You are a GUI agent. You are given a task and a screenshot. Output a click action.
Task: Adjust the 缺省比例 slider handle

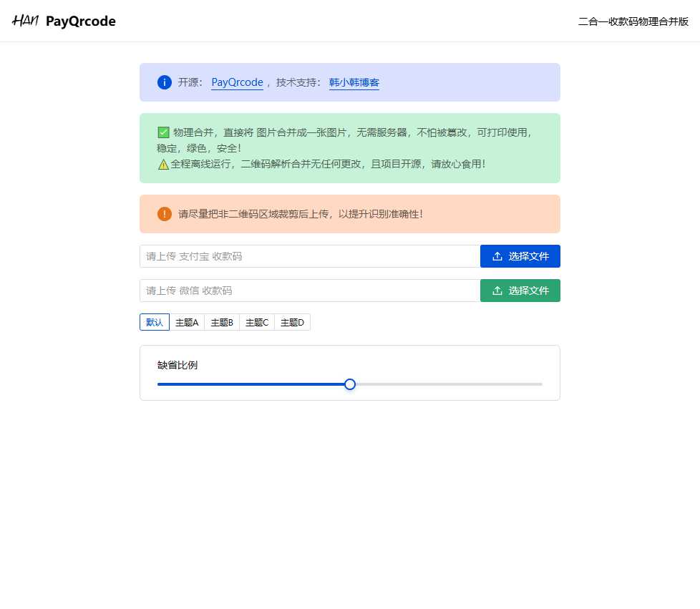click(349, 384)
